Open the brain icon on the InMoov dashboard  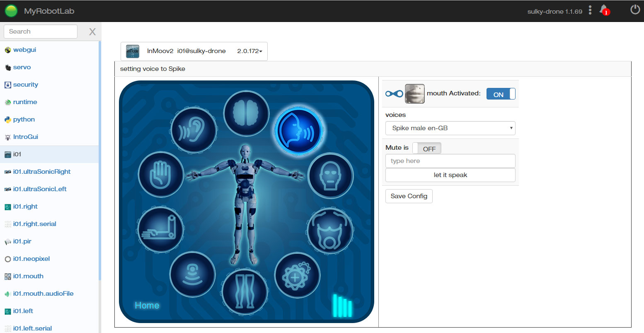coord(246,113)
